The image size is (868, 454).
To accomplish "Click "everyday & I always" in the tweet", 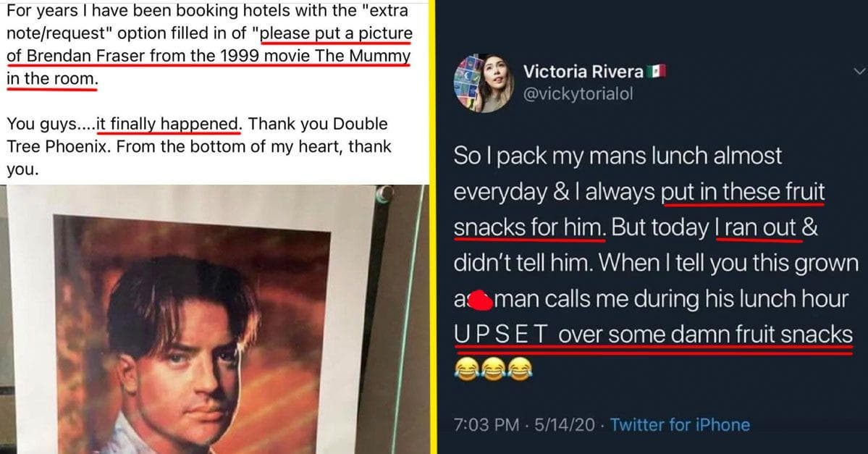I will (x=554, y=192).
